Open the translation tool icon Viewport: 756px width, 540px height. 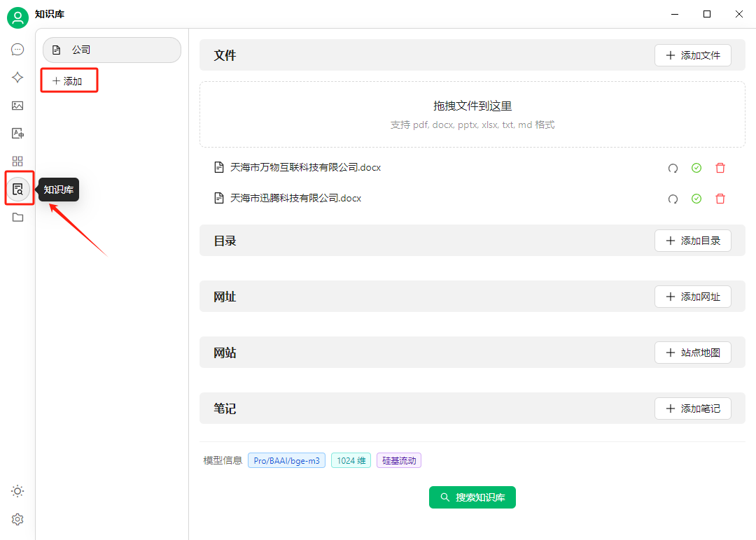pos(17,133)
